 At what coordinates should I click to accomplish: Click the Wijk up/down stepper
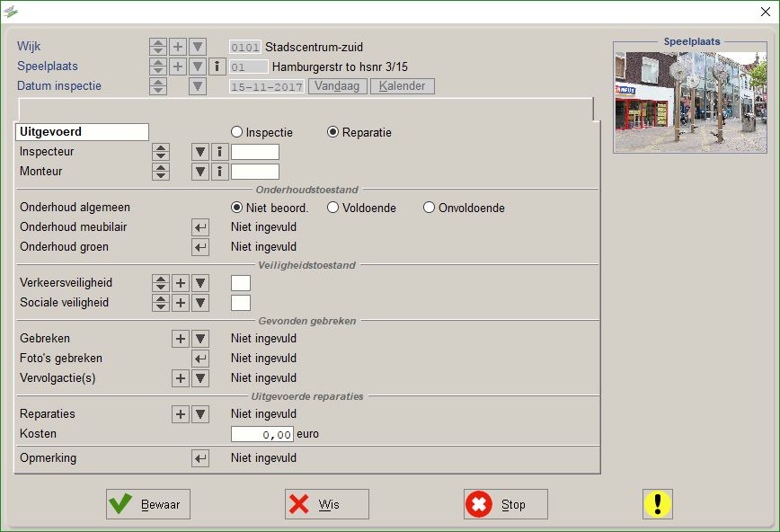click(158, 47)
